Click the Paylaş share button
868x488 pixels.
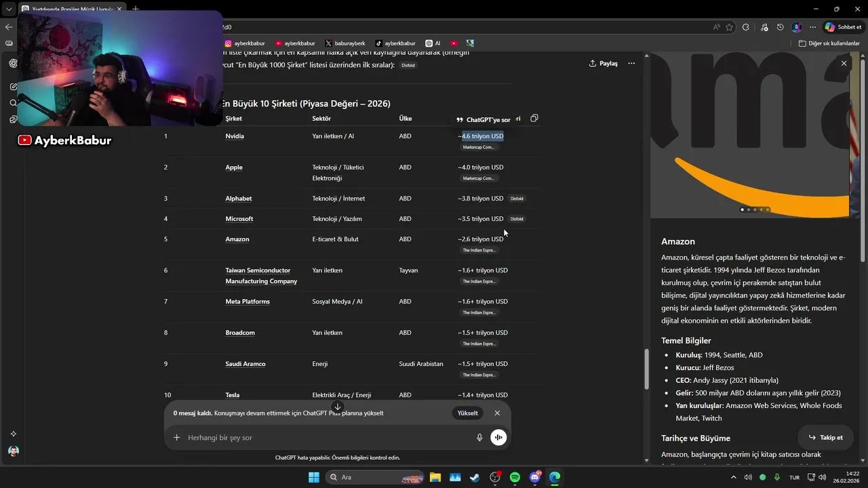pyautogui.click(x=604, y=63)
